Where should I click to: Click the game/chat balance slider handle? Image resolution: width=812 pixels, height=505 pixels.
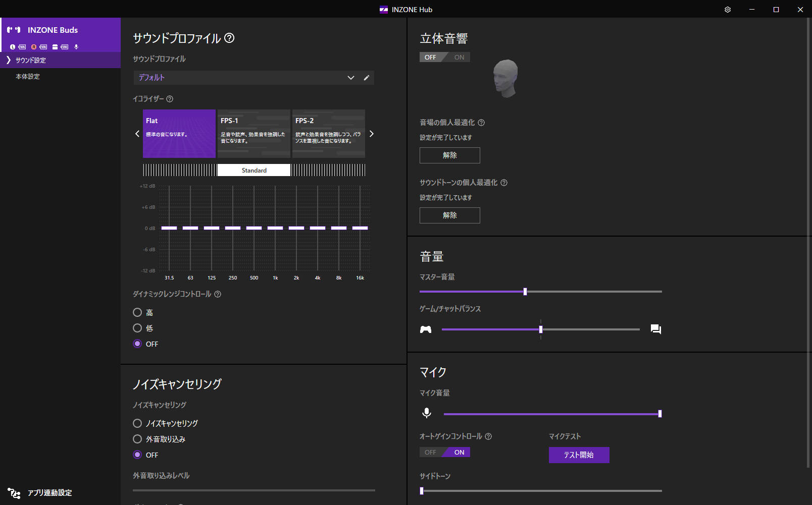click(541, 329)
